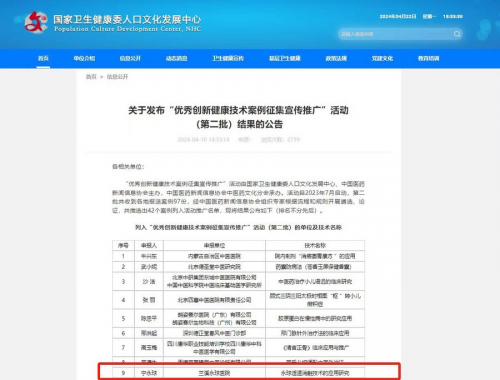Select the 基层卫生健康 menu item
Image resolution: width=500 pixels, height=380 pixels.
coord(285,58)
